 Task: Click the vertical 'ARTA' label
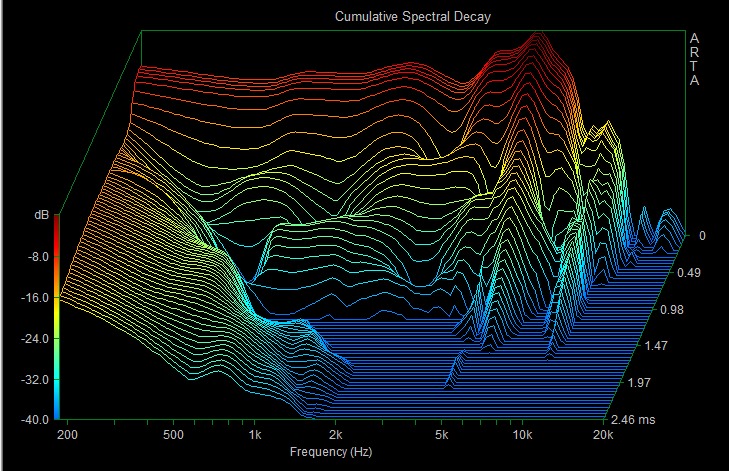tap(694, 59)
